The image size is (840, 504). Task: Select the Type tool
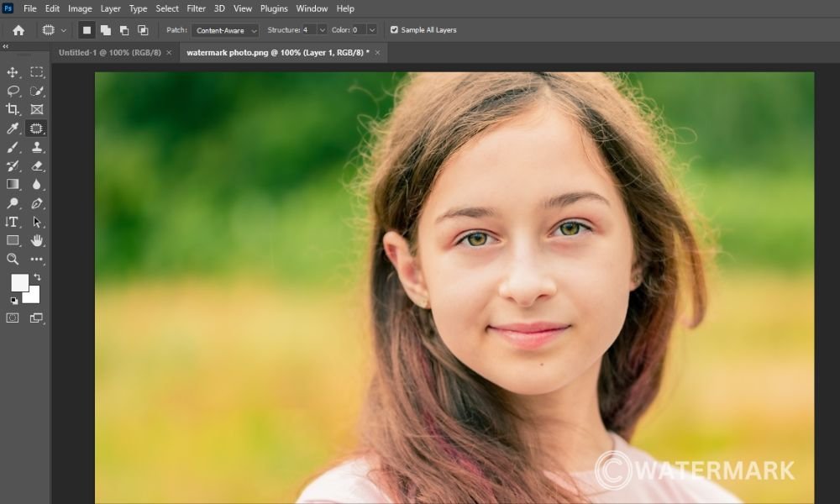(13, 222)
